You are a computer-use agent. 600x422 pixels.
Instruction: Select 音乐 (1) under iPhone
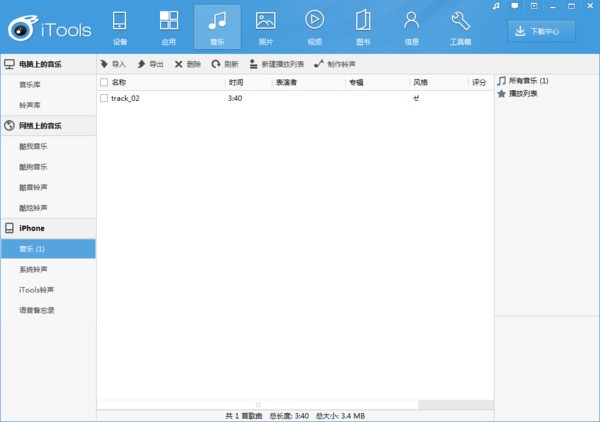tap(48, 249)
